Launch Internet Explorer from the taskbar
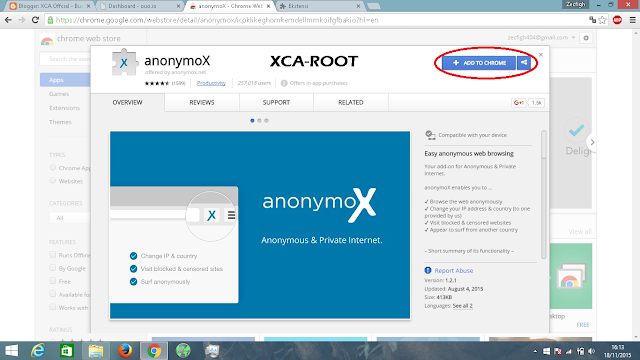The width and height of the screenshot is (640, 360). click(x=38, y=351)
